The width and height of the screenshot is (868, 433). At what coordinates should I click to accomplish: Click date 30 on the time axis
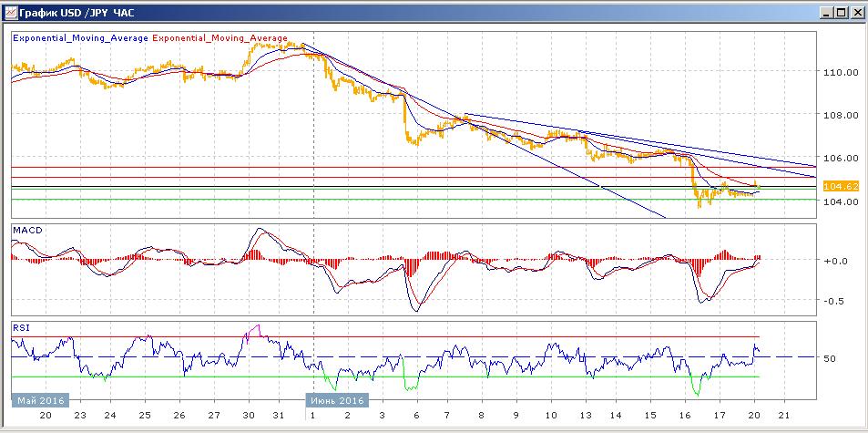click(x=247, y=415)
